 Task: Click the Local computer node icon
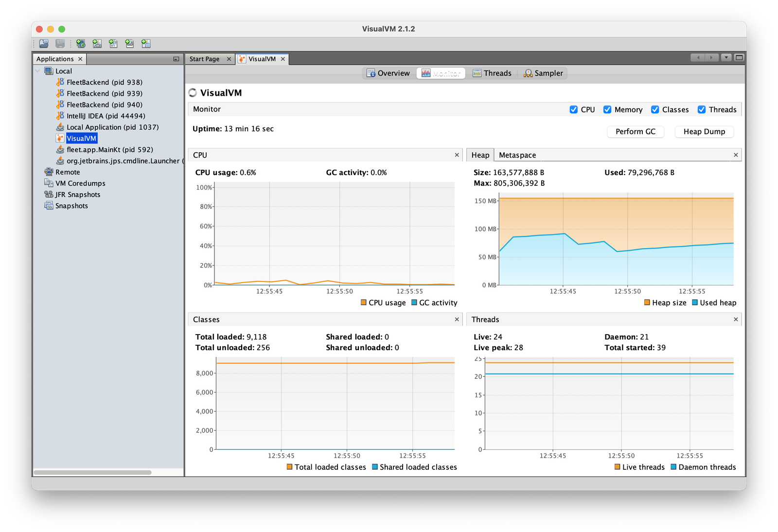click(x=49, y=71)
